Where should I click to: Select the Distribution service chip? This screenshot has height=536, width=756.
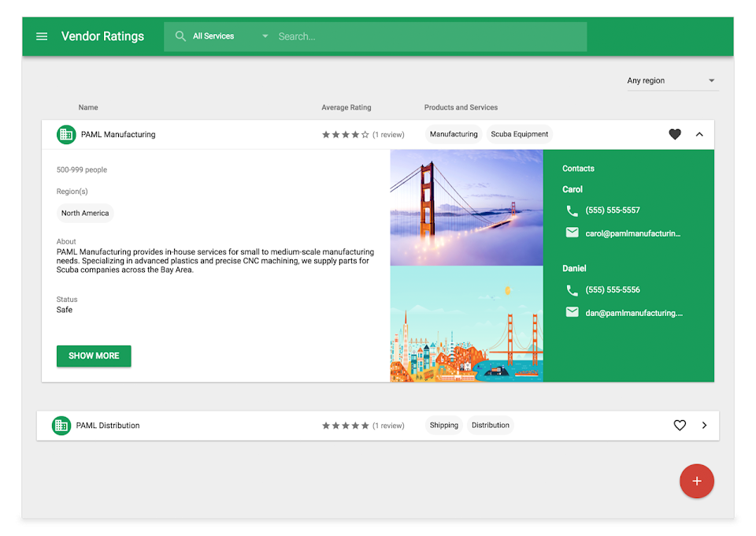[x=491, y=425]
